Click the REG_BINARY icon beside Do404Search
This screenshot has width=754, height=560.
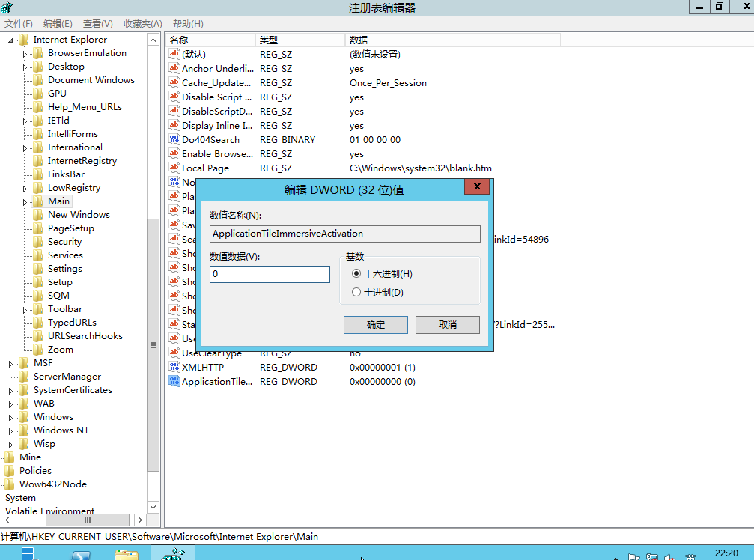[x=176, y=139]
